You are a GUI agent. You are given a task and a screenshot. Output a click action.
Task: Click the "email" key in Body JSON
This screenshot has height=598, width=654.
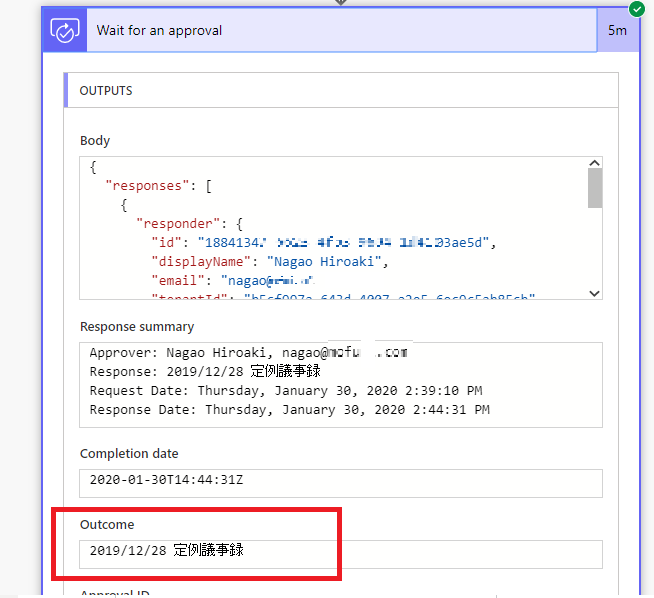[x=178, y=281]
